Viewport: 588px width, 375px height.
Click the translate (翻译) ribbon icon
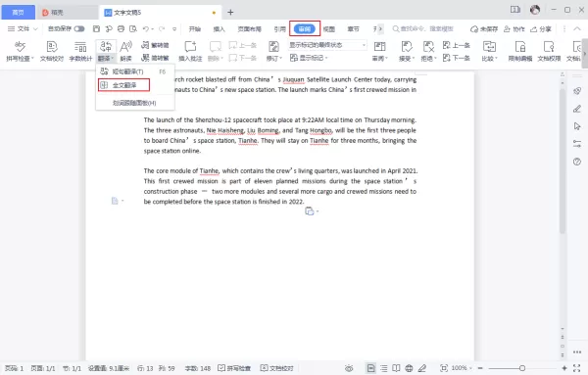[106, 47]
